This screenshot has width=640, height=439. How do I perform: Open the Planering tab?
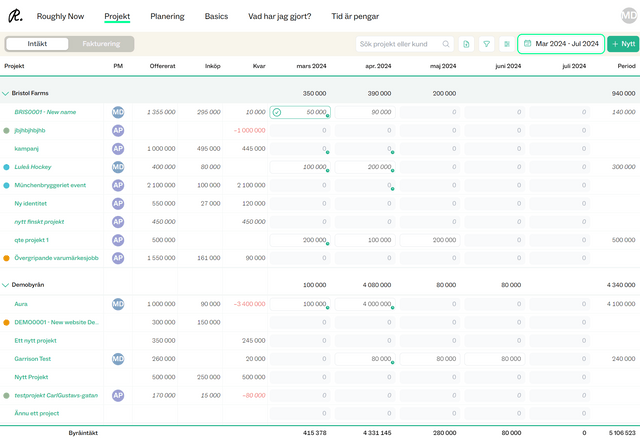[x=167, y=16]
